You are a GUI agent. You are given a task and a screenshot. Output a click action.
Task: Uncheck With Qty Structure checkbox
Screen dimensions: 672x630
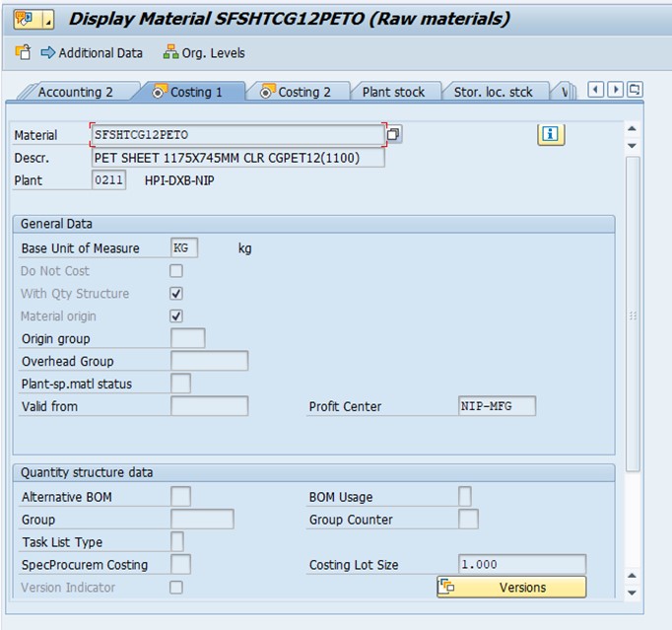(176, 294)
